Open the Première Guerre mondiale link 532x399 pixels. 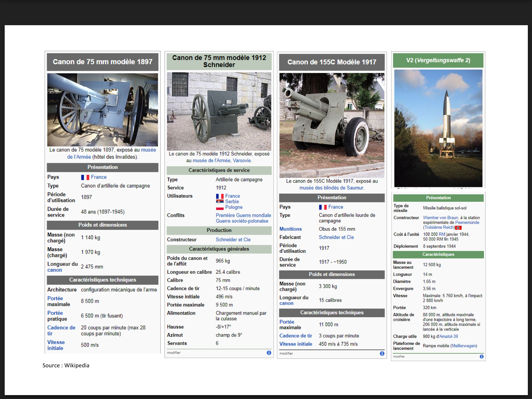point(243,215)
